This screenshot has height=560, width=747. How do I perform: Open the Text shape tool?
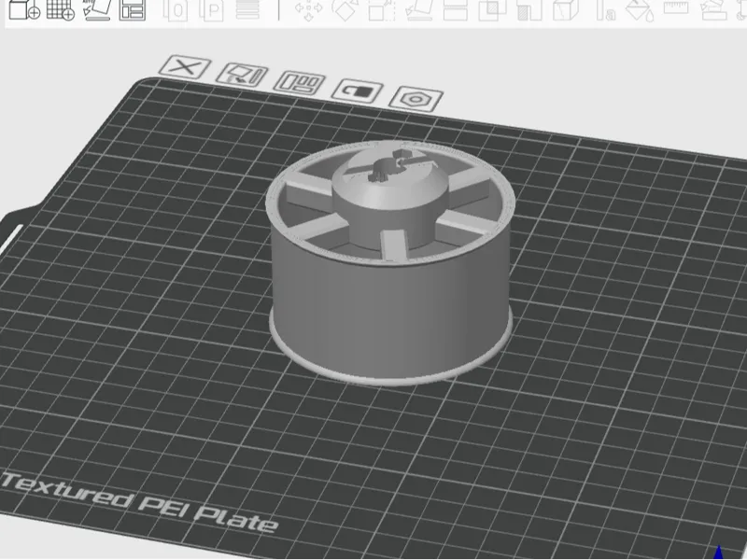(606, 9)
